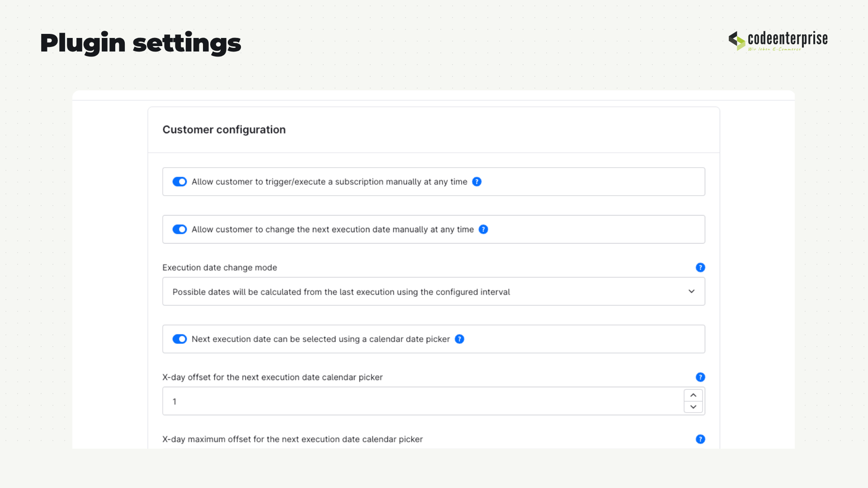Click help icon beside calendar date picker option

click(459, 339)
